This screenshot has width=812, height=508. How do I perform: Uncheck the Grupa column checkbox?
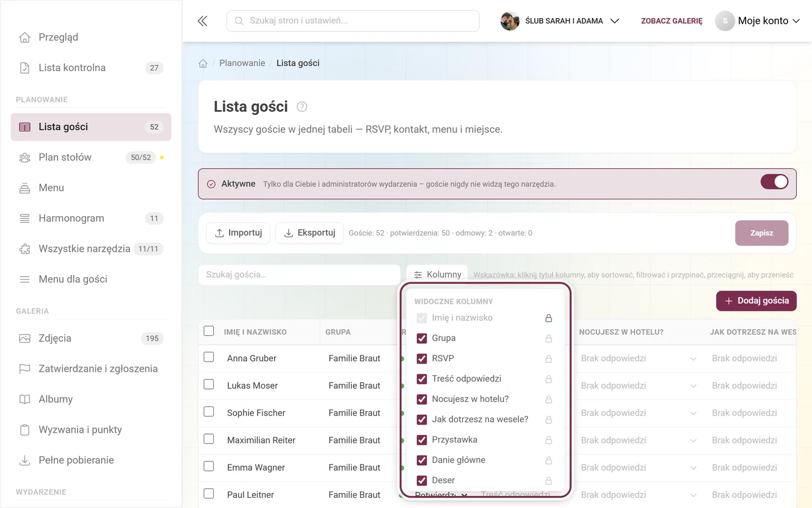422,338
